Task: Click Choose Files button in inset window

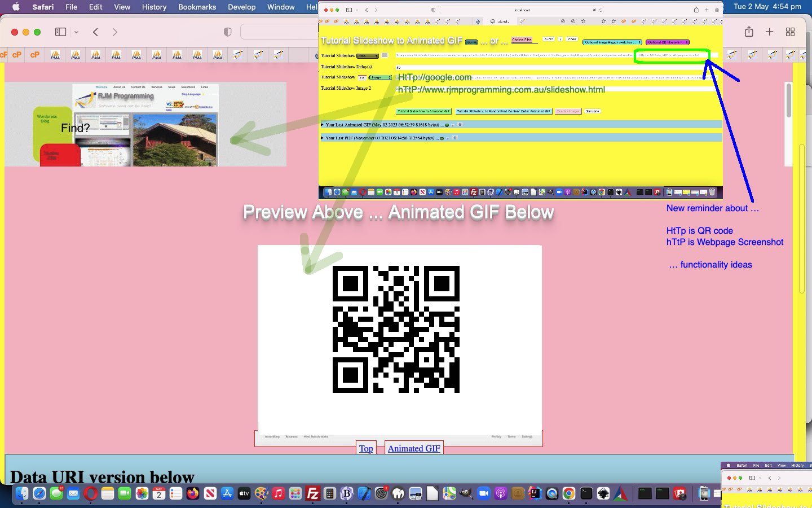Action: (x=522, y=40)
